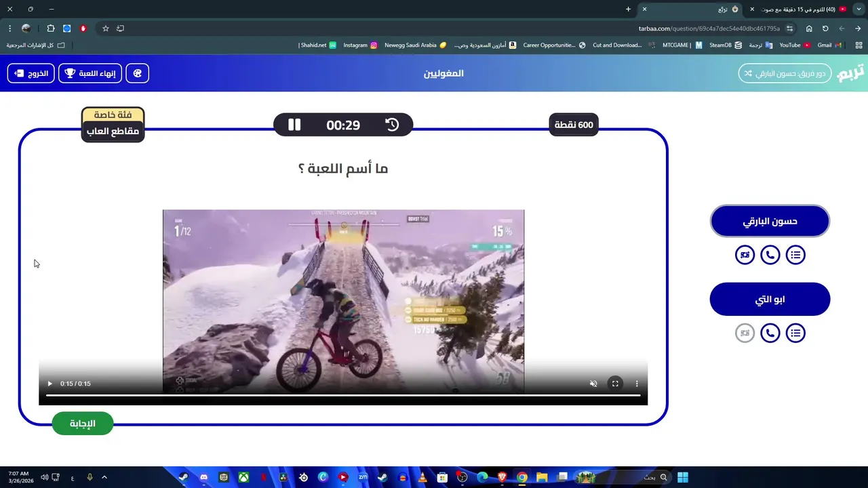Open Chrome from taskbar

click(522, 477)
